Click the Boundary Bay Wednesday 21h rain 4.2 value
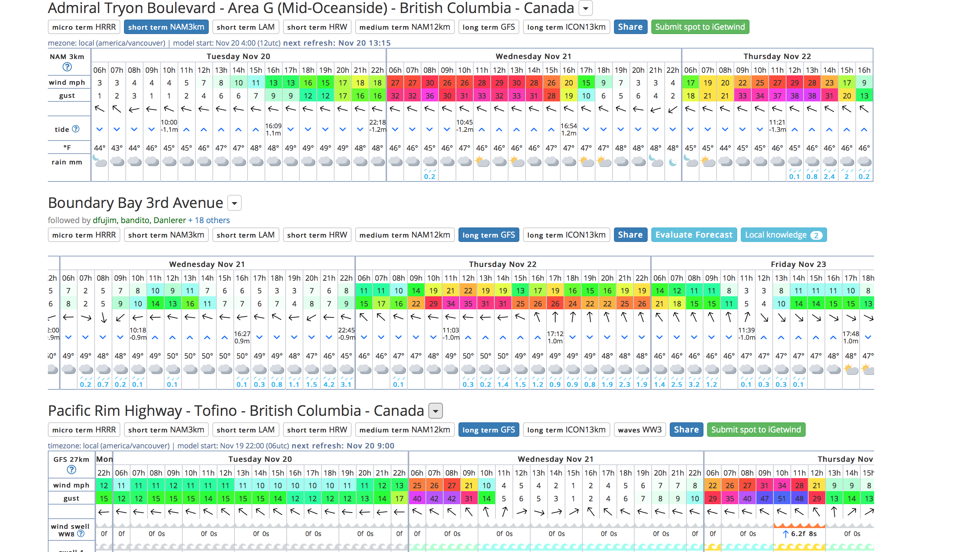The width and height of the screenshot is (980, 552). coord(329,384)
